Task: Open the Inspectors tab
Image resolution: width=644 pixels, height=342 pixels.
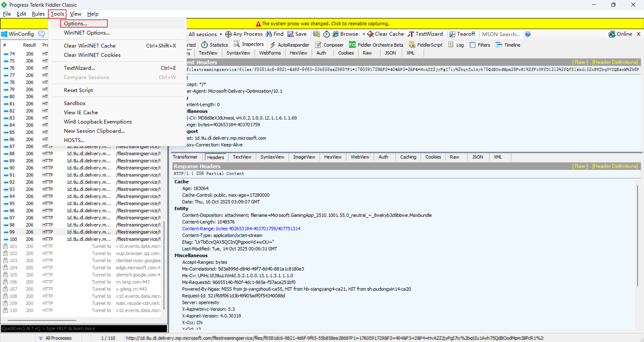Action: (x=249, y=44)
